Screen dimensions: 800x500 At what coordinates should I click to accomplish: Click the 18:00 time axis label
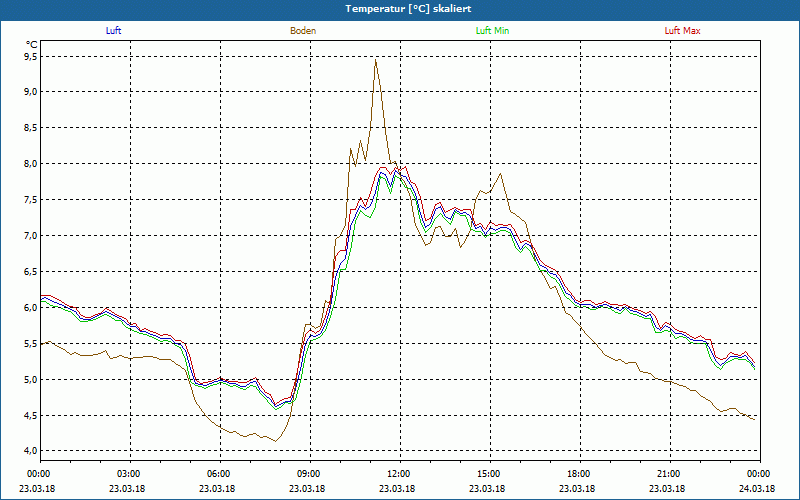point(580,474)
